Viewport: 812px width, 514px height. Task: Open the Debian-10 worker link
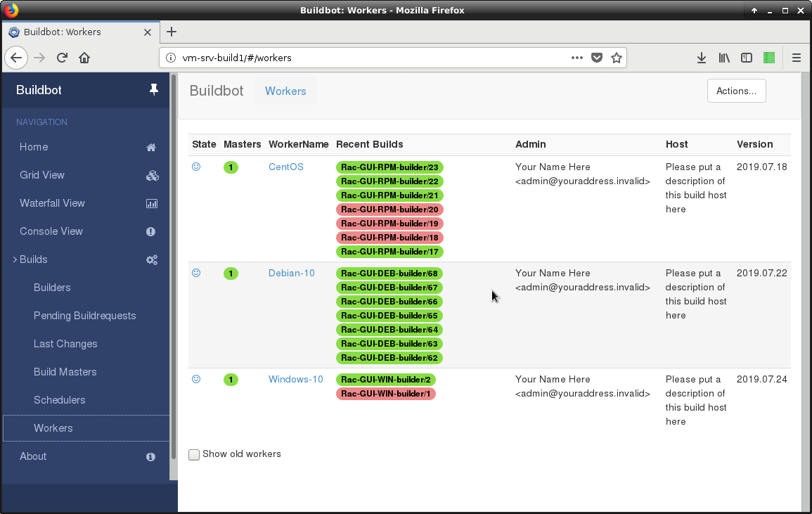(291, 273)
